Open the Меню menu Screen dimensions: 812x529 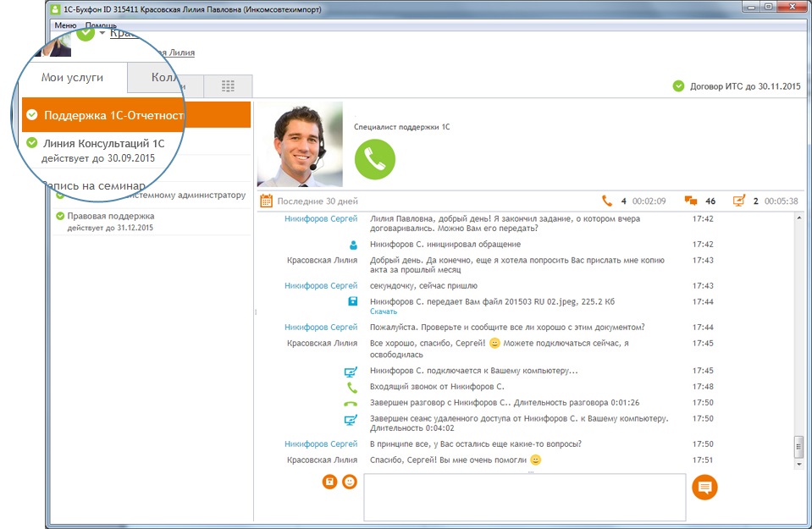(x=65, y=25)
